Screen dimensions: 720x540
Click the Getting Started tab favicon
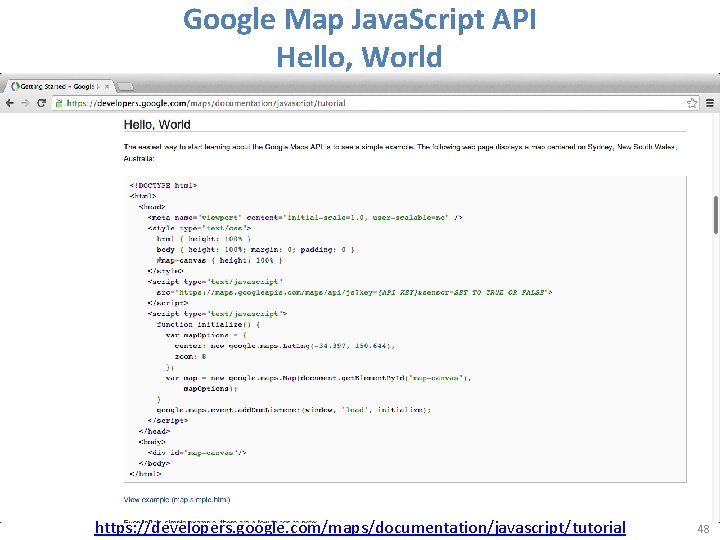15,86
